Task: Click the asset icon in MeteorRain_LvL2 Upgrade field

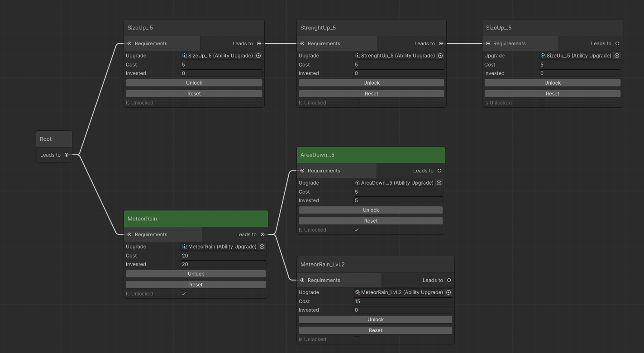Action: (358, 292)
